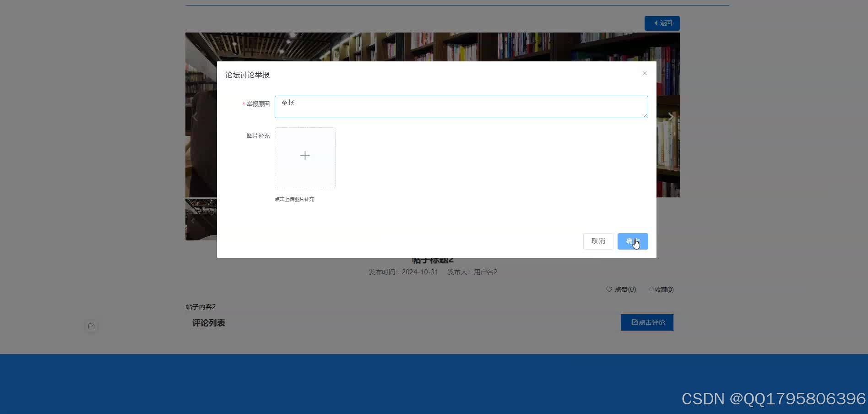This screenshot has width=868, height=414.
Task: Confirm the report with the 确认 button
Action: tap(632, 241)
